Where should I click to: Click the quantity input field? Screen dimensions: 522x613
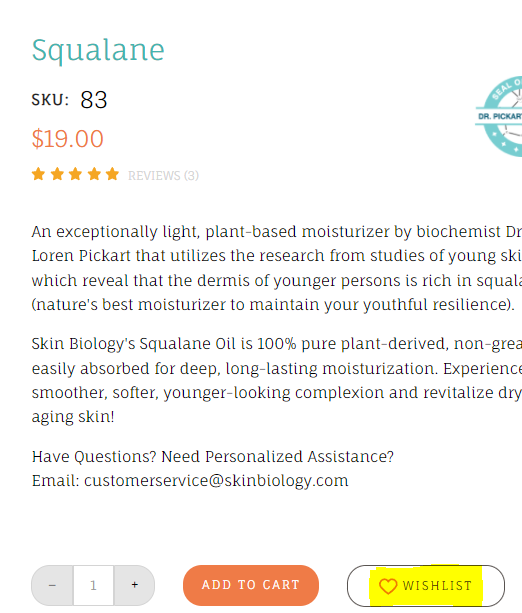point(93,585)
